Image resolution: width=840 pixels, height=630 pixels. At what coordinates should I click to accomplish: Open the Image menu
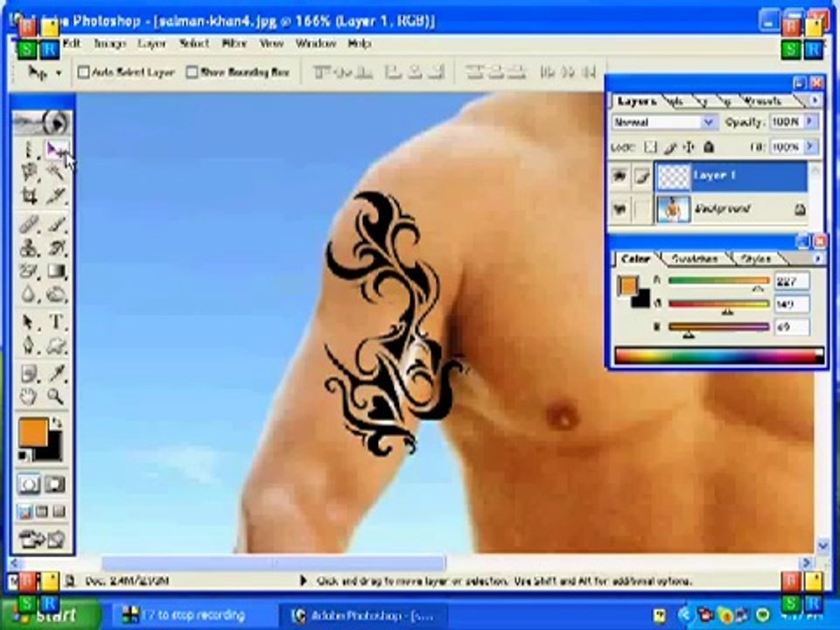(110, 44)
